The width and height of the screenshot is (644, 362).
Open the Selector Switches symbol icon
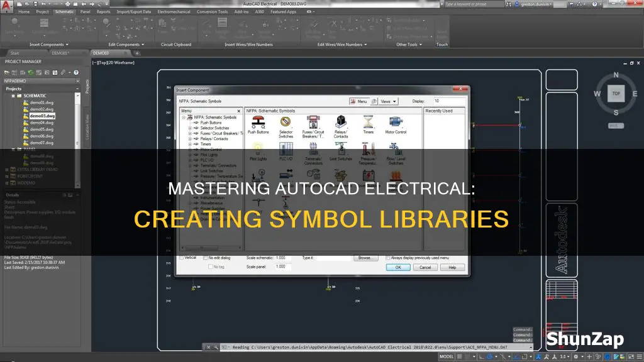pos(286,123)
